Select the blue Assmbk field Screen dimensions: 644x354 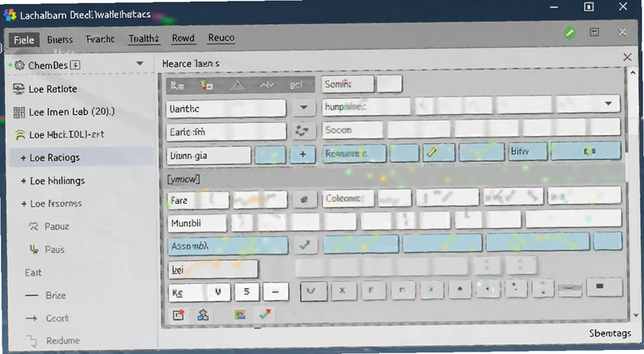tap(228, 246)
